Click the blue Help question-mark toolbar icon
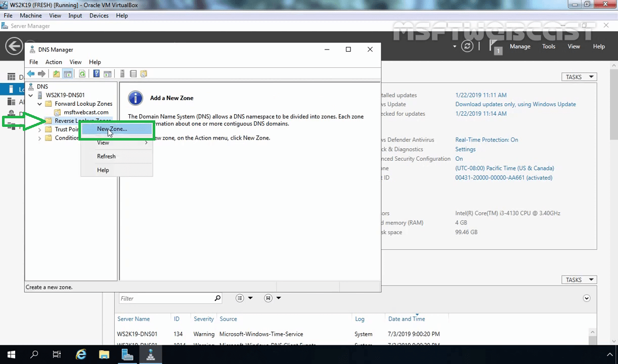This screenshot has height=364, width=618. (96, 74)
